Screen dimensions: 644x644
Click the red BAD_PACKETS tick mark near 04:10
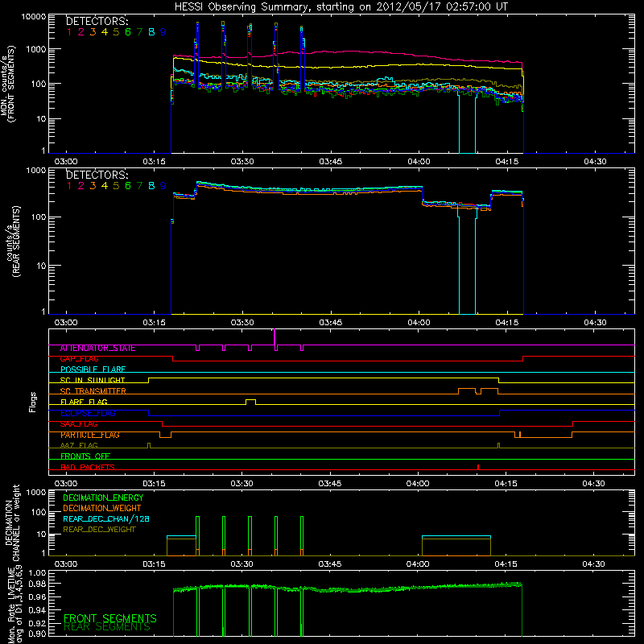(x=478, y=467)
